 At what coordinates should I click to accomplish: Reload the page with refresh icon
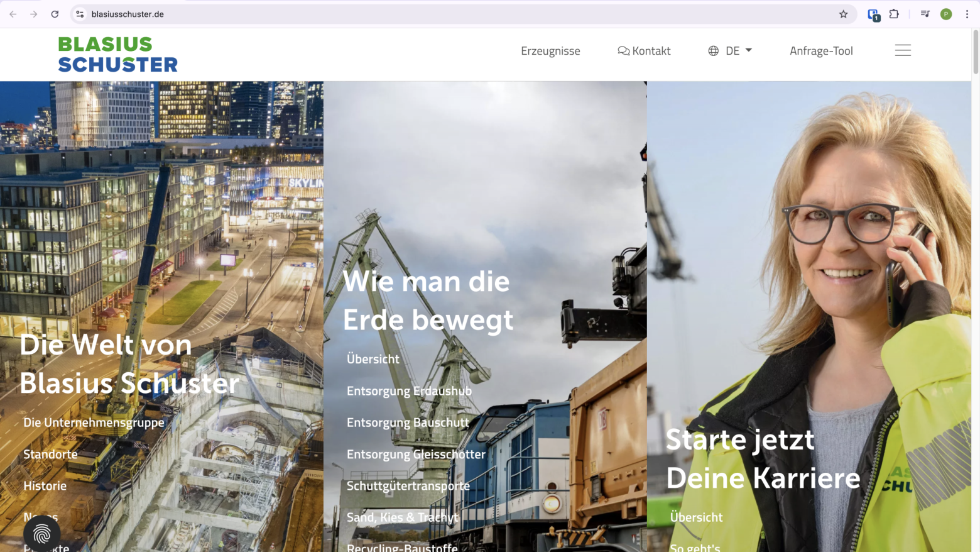click(55, 14)
